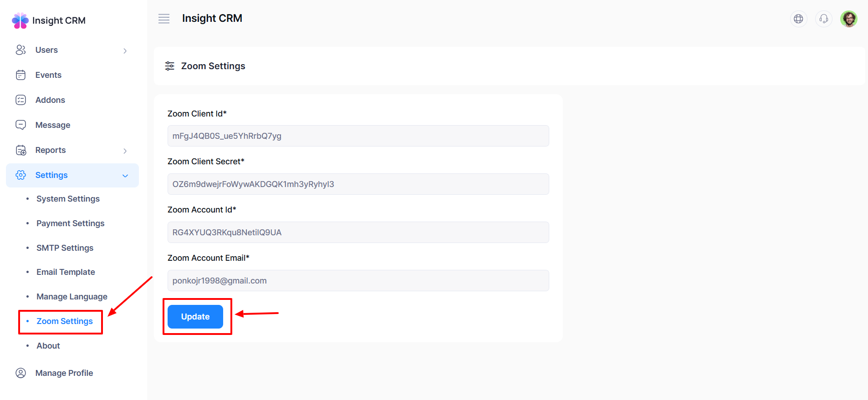Screen dimensions: 868x400
Task: Open the user avatar profile picture
Action: coord(848,19)
